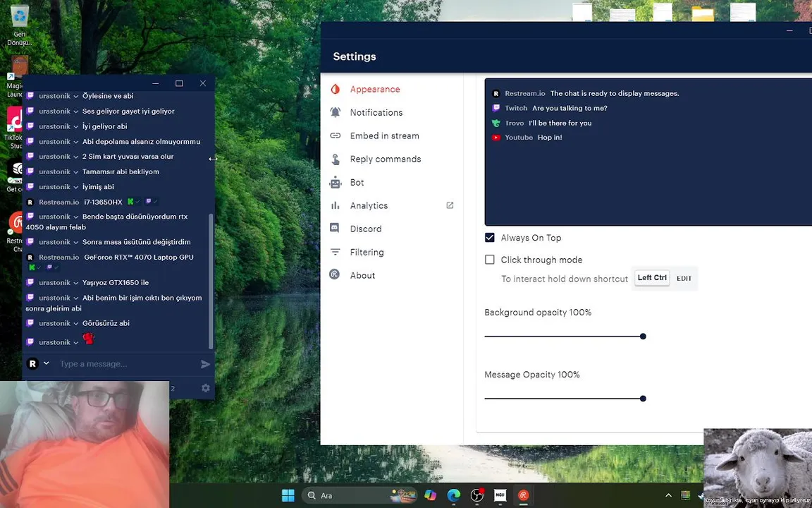This screenshot has width=812, height=508.
Task: Click the chat window vertical scrollbar
Action: click(x=210, y=281)
